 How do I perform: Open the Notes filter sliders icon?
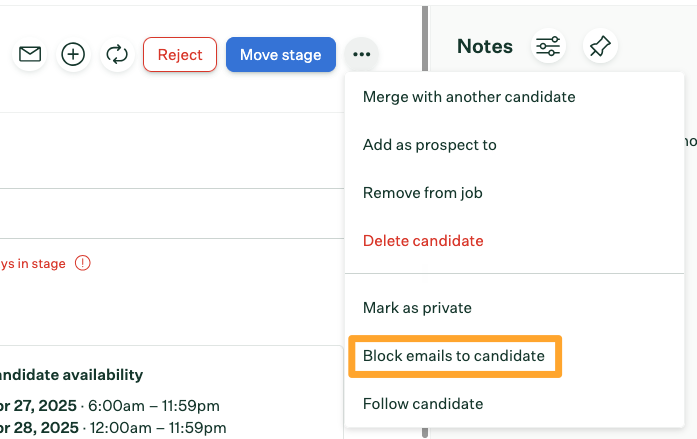(548, 46)
